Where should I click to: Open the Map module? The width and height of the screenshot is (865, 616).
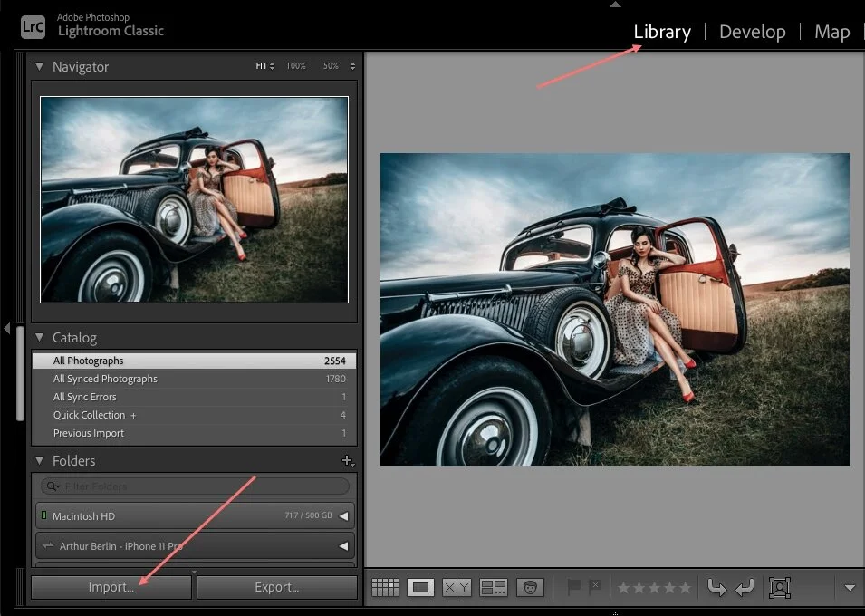point(831,32)
